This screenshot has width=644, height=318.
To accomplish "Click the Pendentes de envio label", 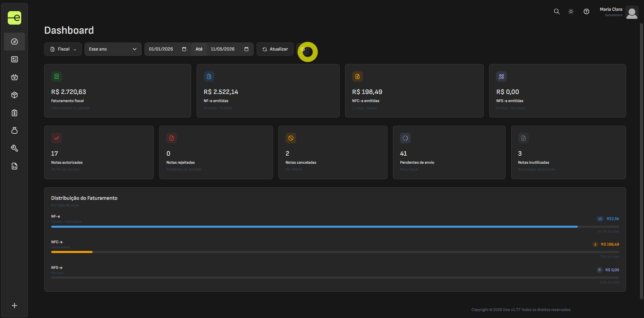I will (417, 162).
